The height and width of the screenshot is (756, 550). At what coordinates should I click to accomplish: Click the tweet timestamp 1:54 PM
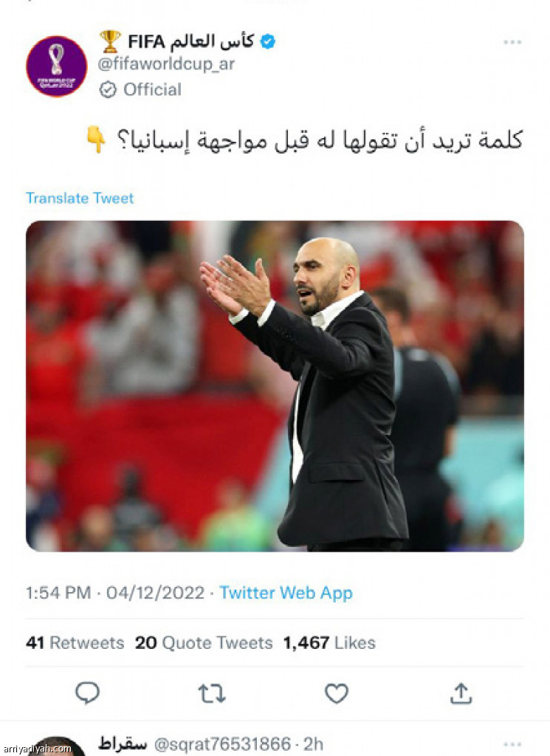(58, 593)
